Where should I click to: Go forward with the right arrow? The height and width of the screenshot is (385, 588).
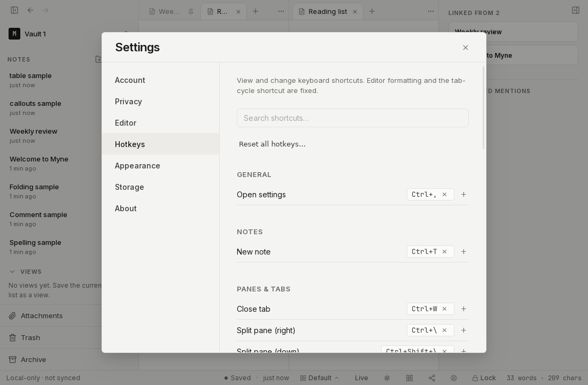(45, 10)
